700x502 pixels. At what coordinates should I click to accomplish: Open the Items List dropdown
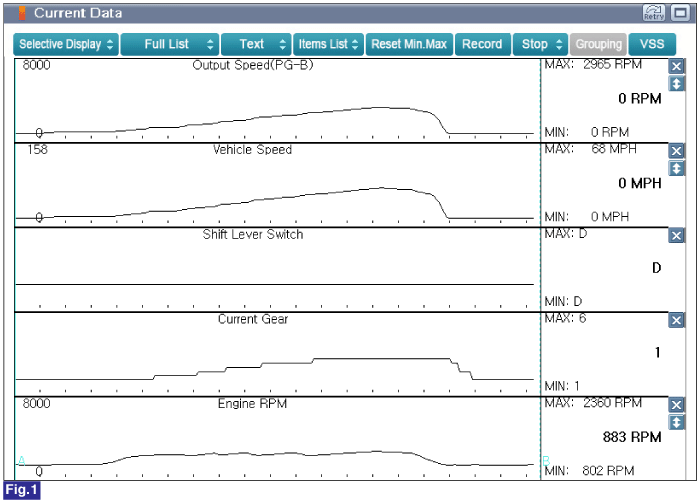pos(328,44)
